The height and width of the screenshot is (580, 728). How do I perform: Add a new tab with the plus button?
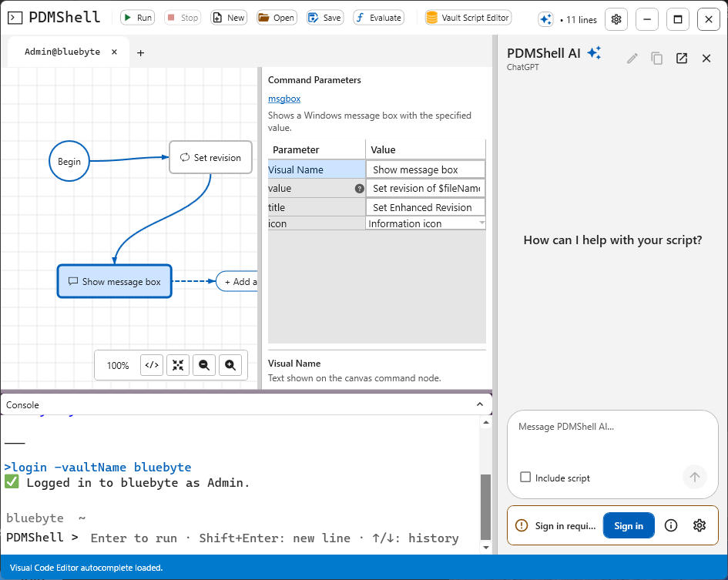(141, 53)
